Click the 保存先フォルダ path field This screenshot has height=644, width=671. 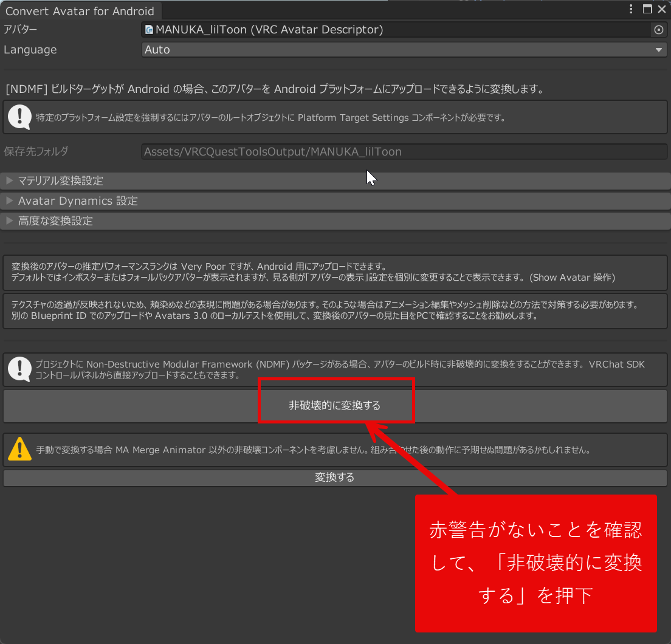404,152
